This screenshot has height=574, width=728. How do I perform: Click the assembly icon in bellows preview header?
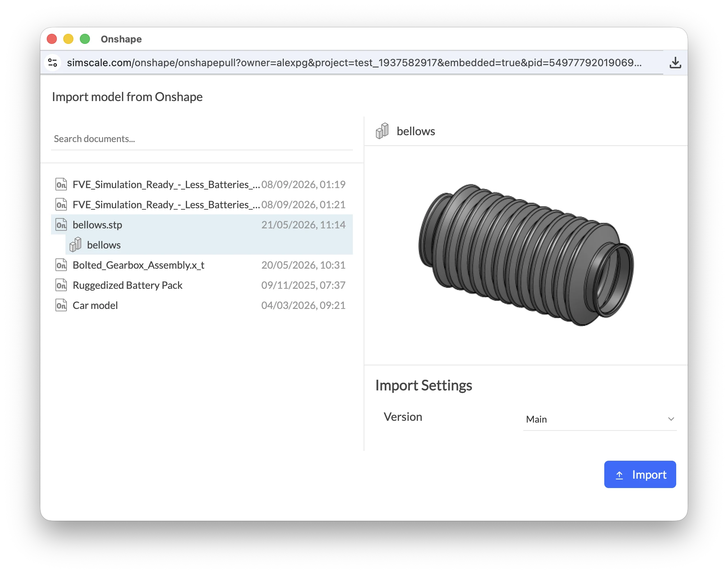(x=382, y=131)
